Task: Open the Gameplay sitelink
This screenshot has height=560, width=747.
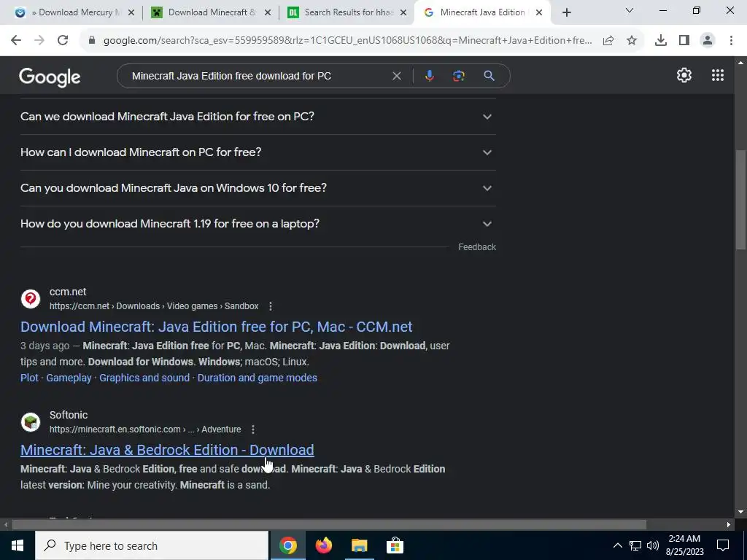Action: 69,378
